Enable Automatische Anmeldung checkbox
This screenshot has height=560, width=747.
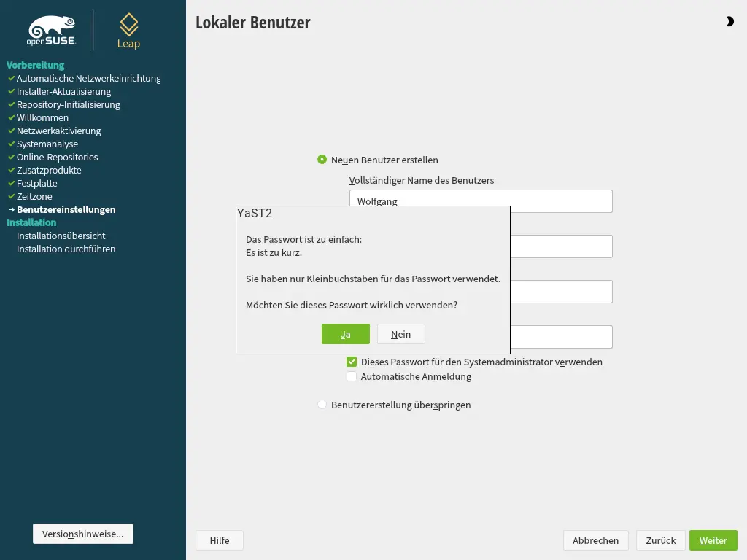pyautogui.click(x=352, y=377)
